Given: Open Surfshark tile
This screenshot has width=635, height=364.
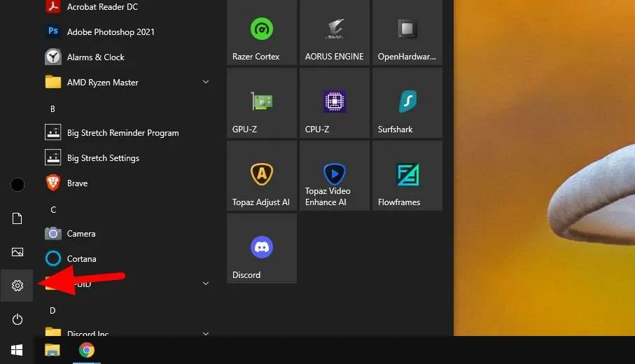Looking at the screenshot, I should [407, 103].
